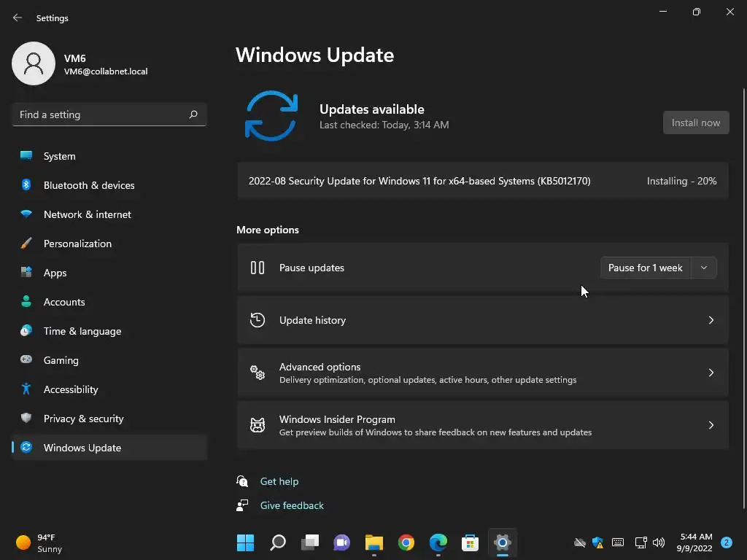Screen dimensions: 747x560
Task: Open Windows Insider Program chevron
Action: (711, 425)
